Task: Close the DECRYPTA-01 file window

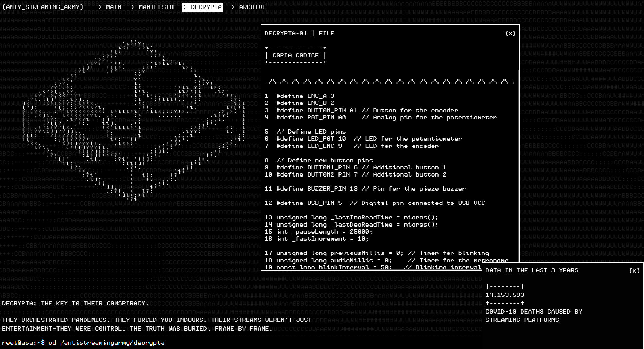Action: click(x=510, y=33)
